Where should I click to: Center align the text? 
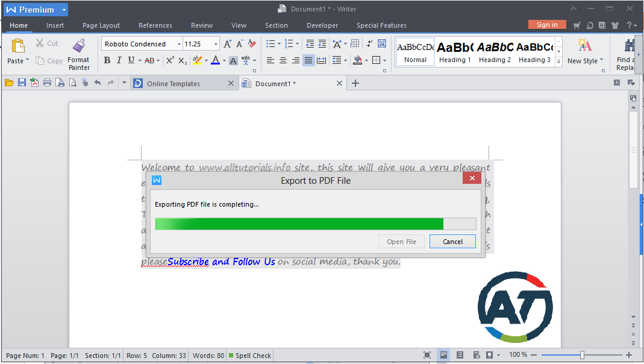283,60
